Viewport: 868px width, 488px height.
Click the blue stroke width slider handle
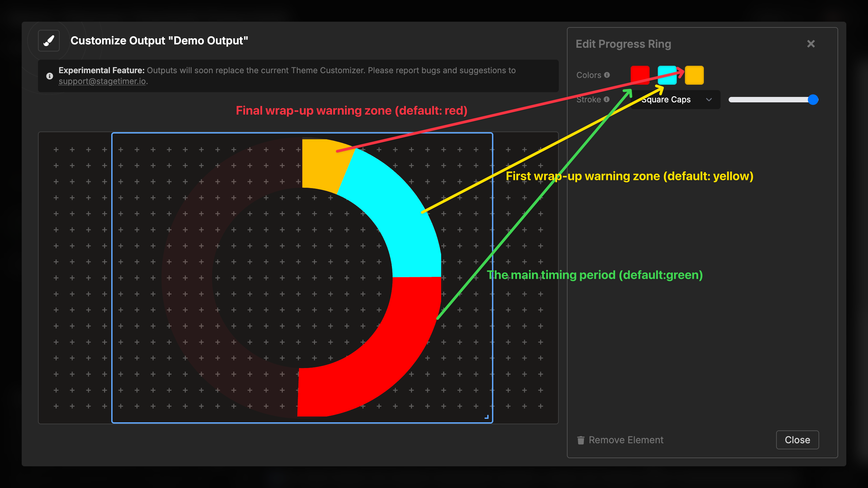pos(813,99)
